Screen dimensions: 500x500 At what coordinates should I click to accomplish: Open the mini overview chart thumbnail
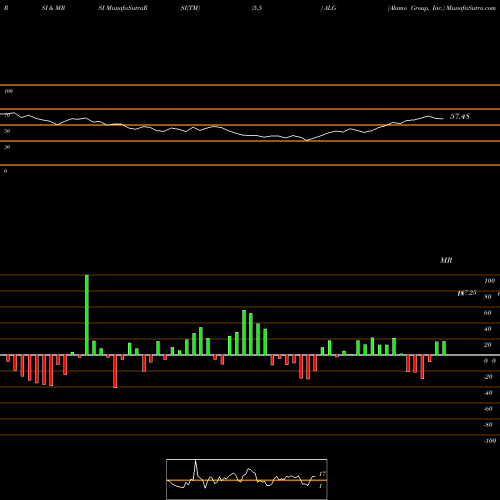coord(247,479)
